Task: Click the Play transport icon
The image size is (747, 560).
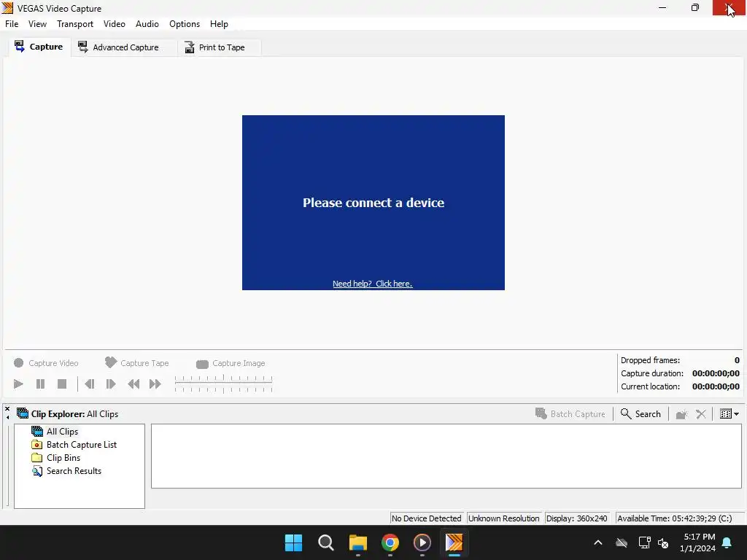Action: click(18, 384)
